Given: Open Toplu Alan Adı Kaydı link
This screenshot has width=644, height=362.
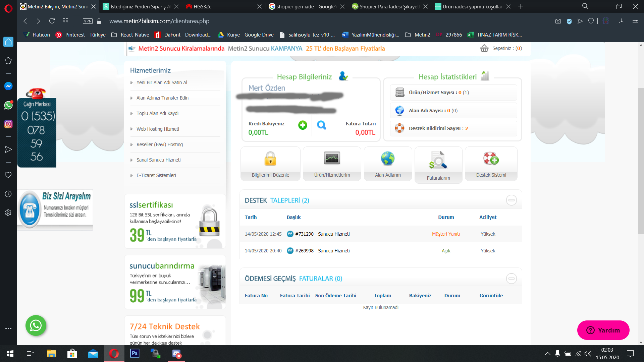Looking at the screenshot, I should click(157, 113).
